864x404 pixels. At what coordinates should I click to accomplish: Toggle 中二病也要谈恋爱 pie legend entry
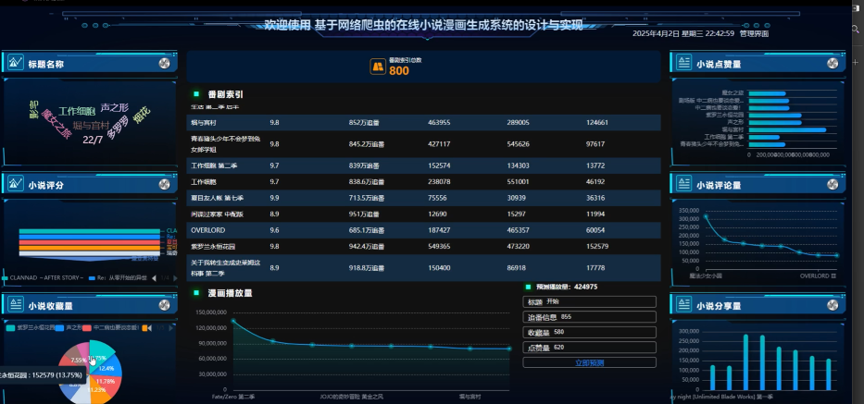(x=112, y=327)
